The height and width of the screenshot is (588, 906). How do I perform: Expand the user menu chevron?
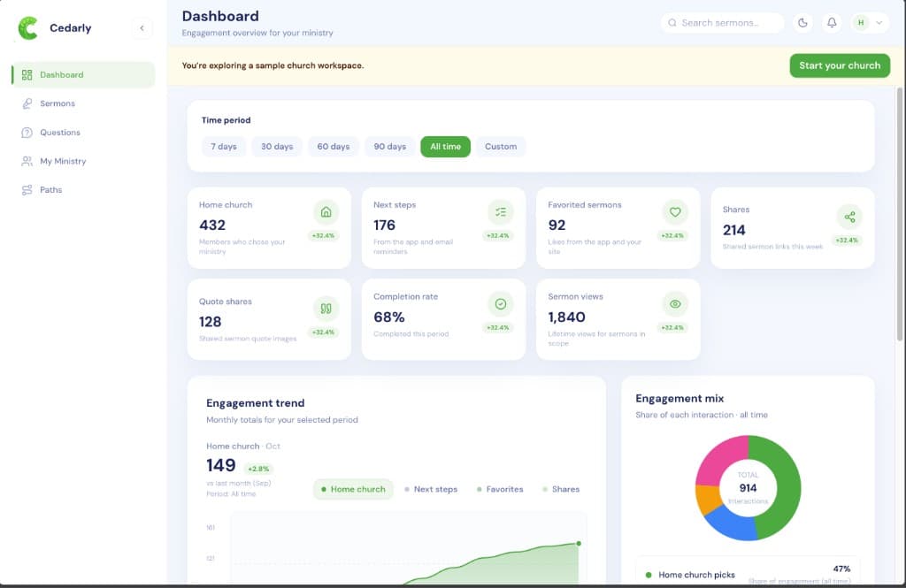pos(879,22)
